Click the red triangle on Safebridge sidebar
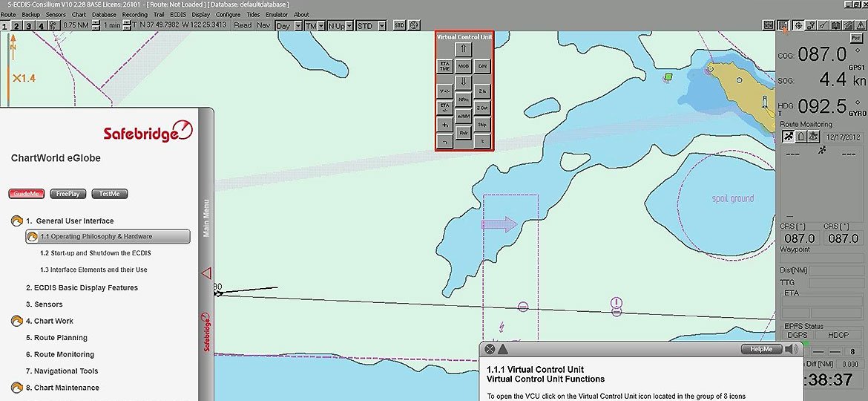868x401 pixels. coord(206,273)
